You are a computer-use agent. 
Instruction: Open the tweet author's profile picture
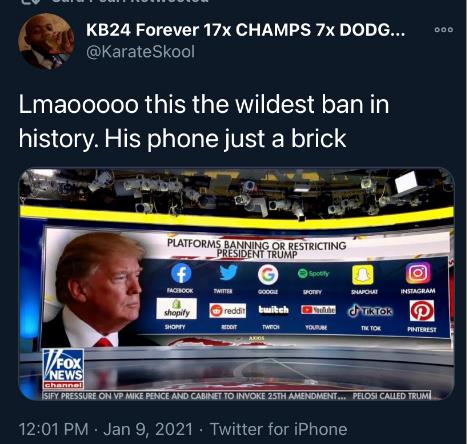click(46, 41)
